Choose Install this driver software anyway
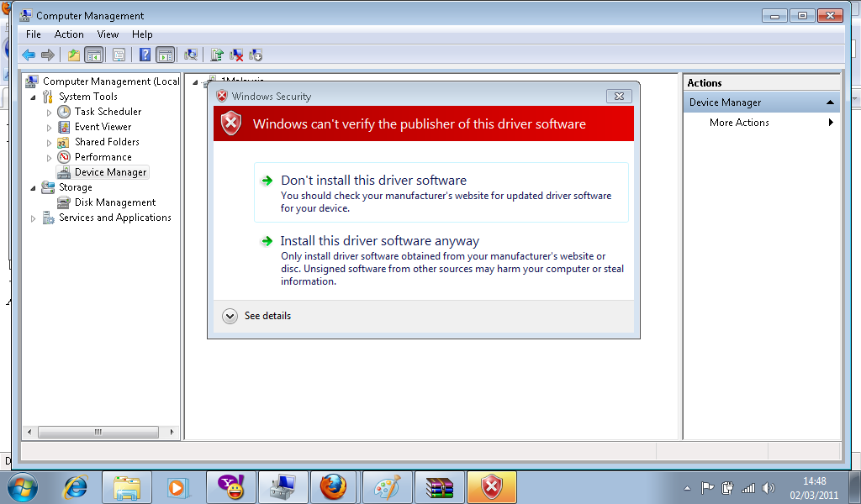861x504 pixels. (x=441, y=260)
